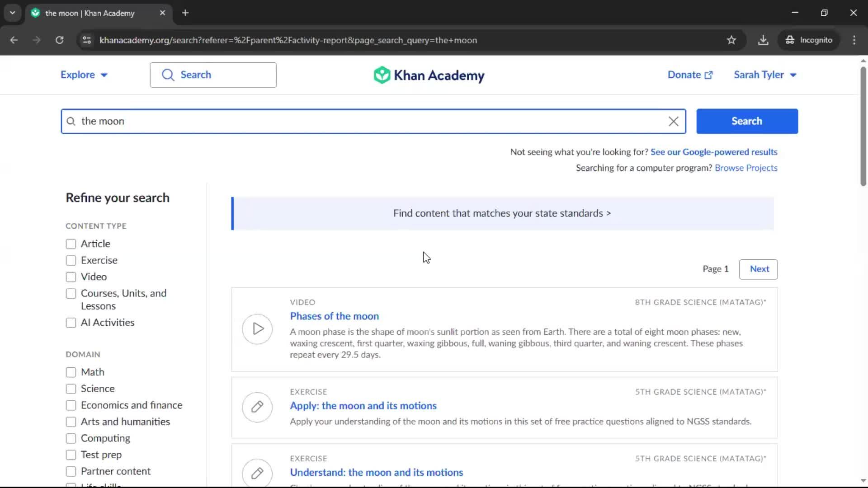Expand the Explore dropdown menu
Viewport: 868px width, 488px height.
point(84,75)
